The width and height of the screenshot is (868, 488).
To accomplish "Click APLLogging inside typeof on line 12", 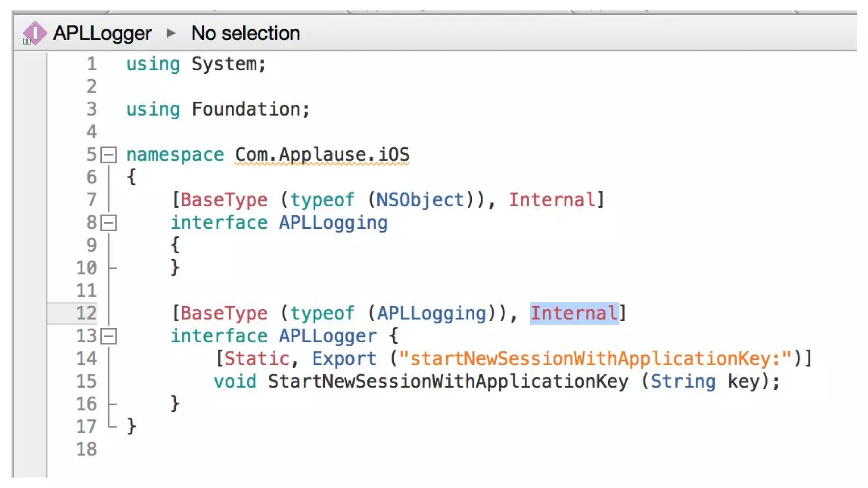I will point(431,313).
